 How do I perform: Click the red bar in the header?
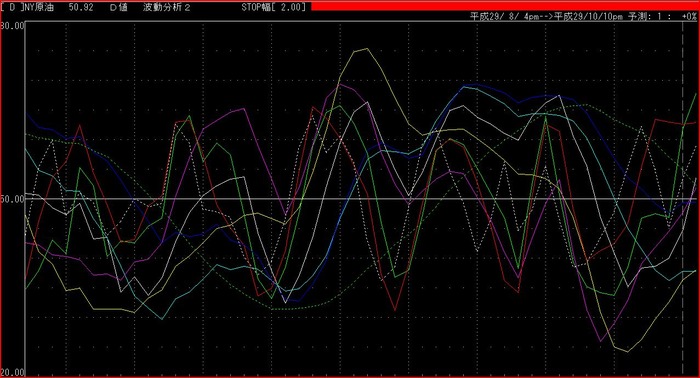[505, 5]
